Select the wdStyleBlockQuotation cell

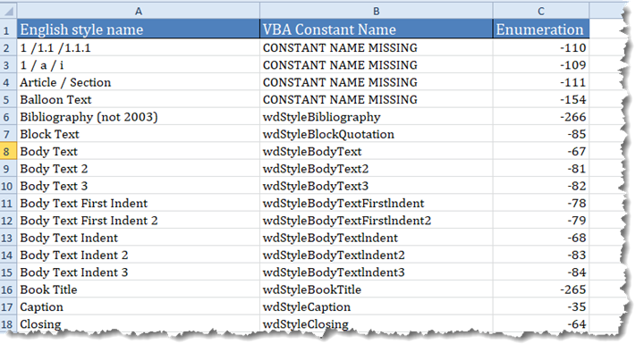[x=377, y=134]
